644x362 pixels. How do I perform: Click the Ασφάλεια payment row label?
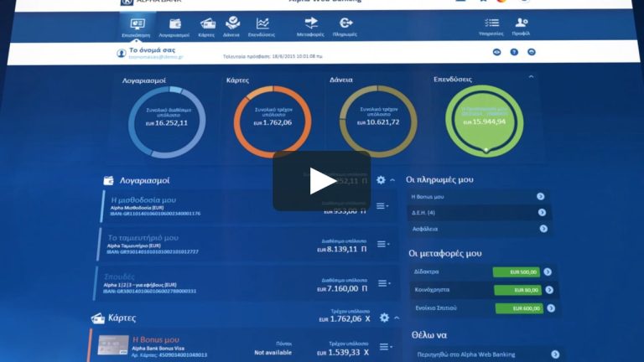coord(425,229)
